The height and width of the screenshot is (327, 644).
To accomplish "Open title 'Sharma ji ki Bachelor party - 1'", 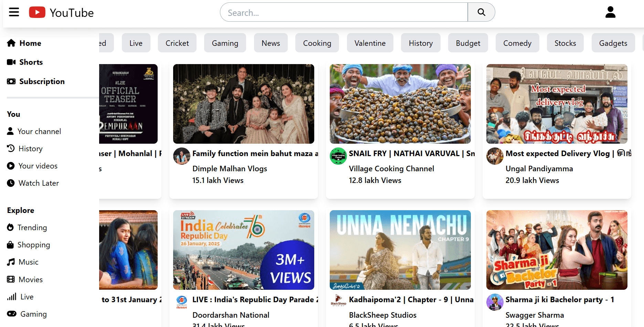I will click(x=560, y=299).
